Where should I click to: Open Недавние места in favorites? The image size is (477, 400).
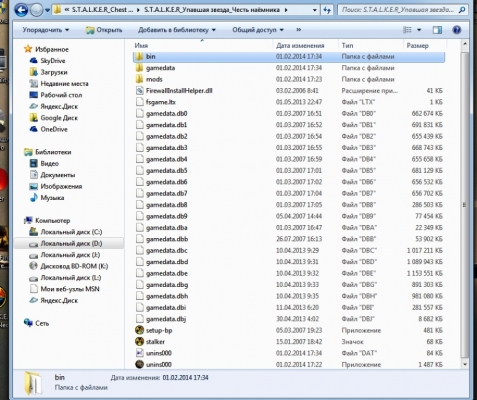coord(59,84)
